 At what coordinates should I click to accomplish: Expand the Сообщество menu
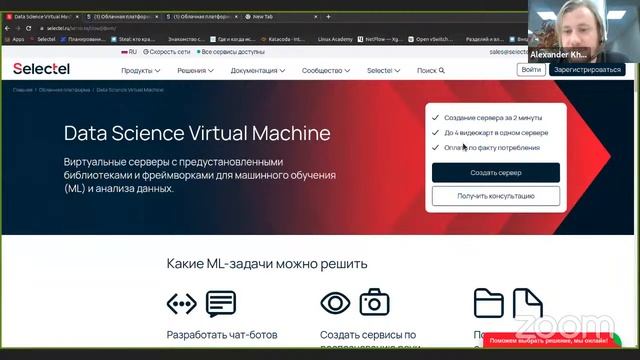coord(326,71)
